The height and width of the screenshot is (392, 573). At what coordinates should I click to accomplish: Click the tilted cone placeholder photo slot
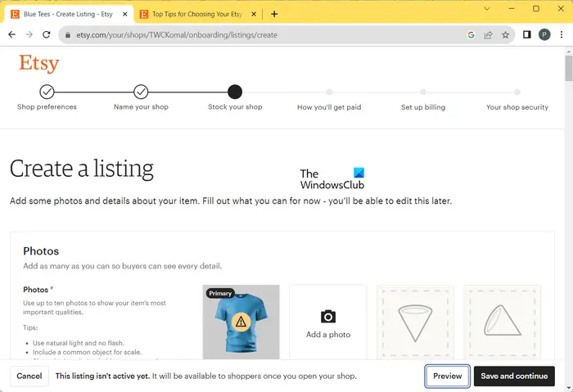pos(502,322)
